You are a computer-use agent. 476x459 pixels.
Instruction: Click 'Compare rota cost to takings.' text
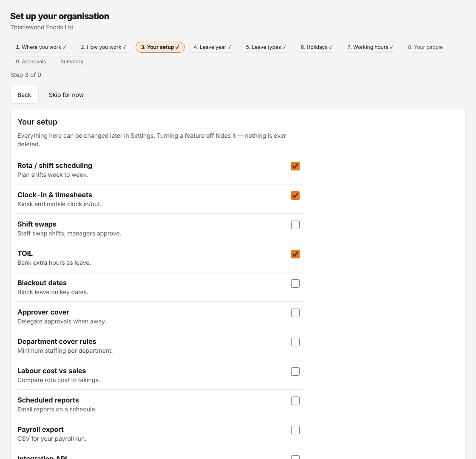(59, 380)
